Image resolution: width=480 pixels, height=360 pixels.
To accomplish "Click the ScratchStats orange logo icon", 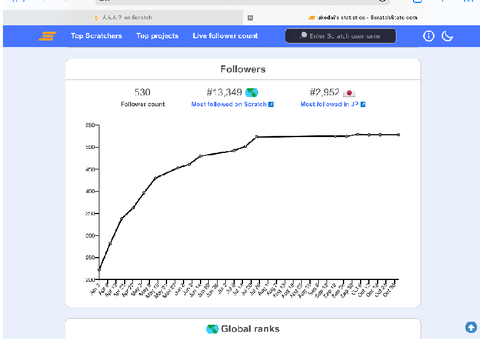I will click(48, 36).
